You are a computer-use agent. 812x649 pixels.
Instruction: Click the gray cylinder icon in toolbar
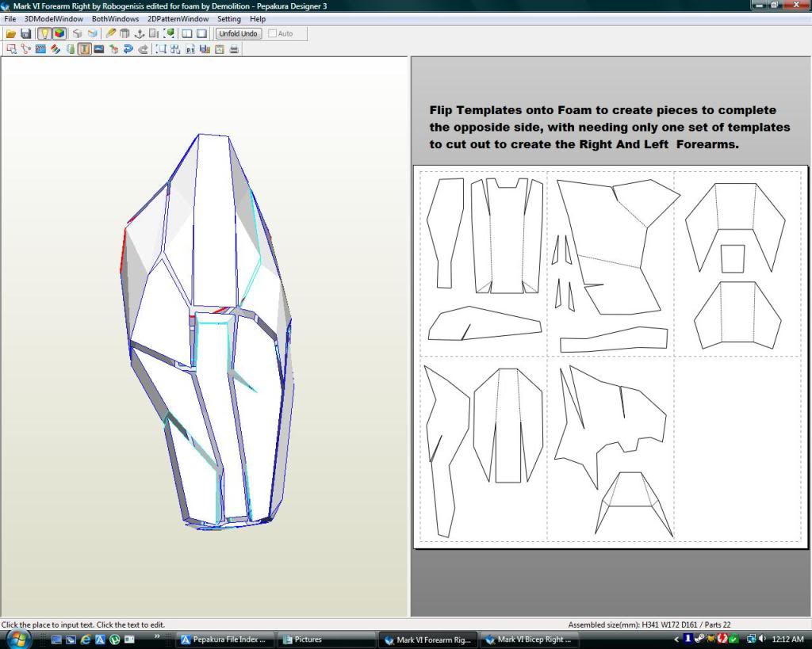[124, 33]
